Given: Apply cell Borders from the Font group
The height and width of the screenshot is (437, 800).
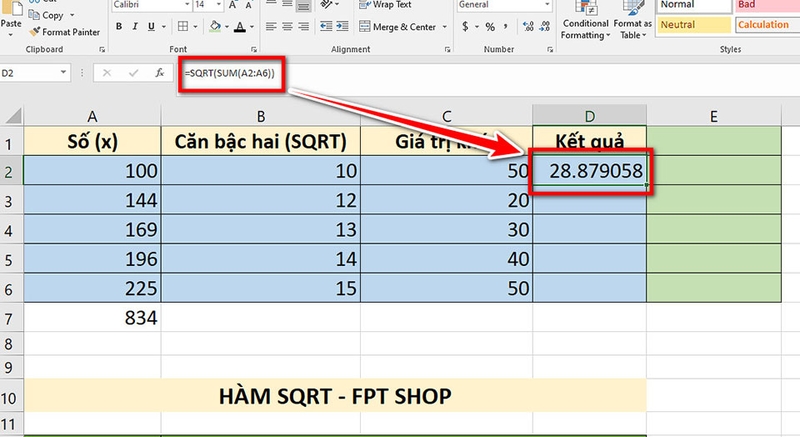Looking at the screenshot, I should [x=183, y=27].
